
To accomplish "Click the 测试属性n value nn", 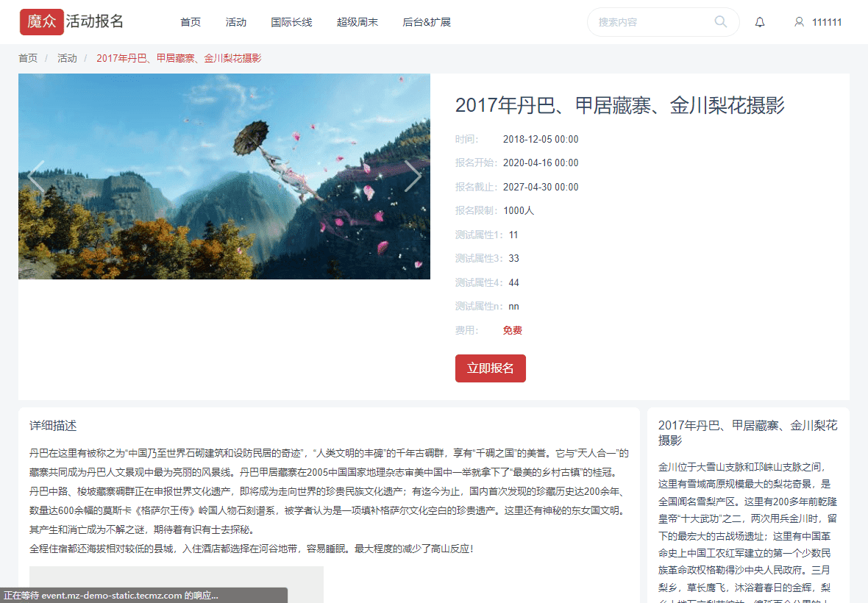I will tap(513, 307).
